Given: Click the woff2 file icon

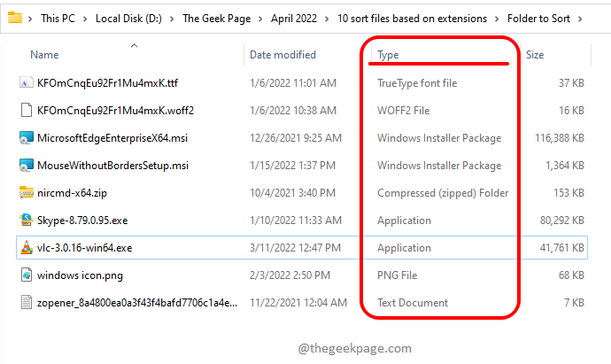Looking at the screenshot, I should click(26, 111).
